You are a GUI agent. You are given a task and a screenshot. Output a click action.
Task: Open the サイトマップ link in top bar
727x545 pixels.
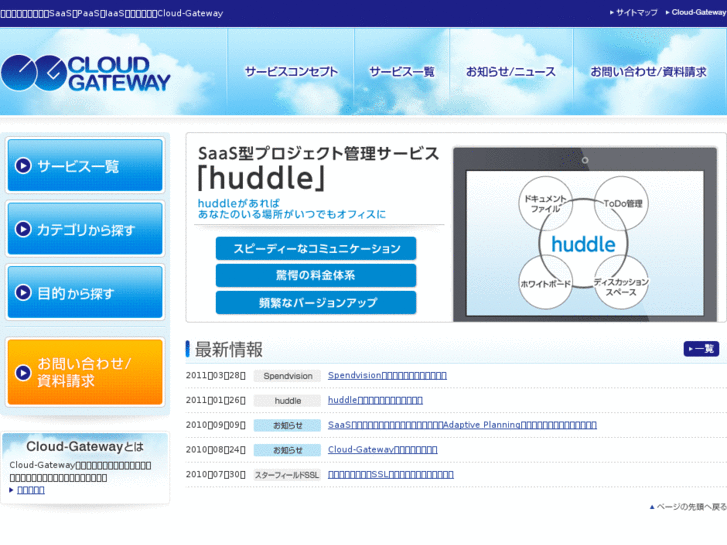pyautogui.click(x=634, y=13)
